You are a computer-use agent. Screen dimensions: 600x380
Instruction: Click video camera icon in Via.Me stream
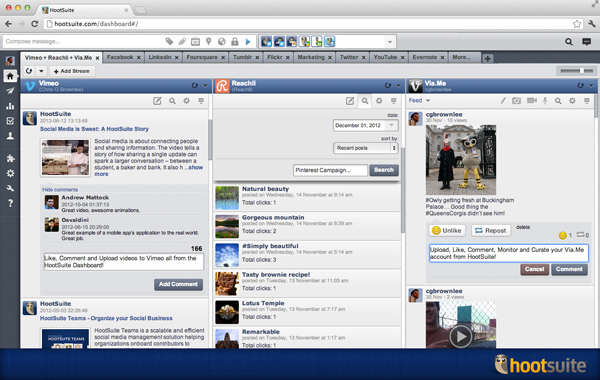click(532, 101)
